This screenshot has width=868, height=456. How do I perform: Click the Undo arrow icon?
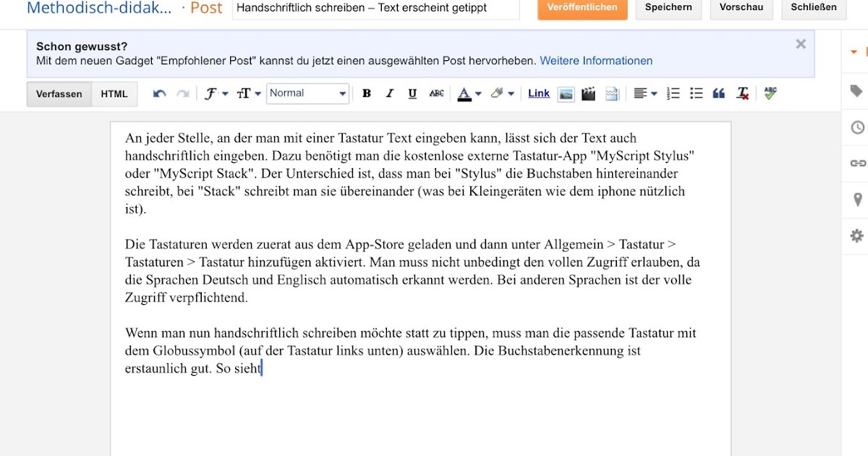tap(160, 93)
